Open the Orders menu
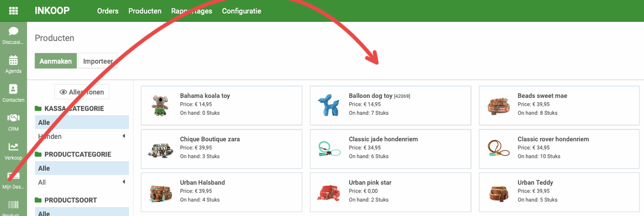The height and width of the screenshot is (216, 644). 108,11
